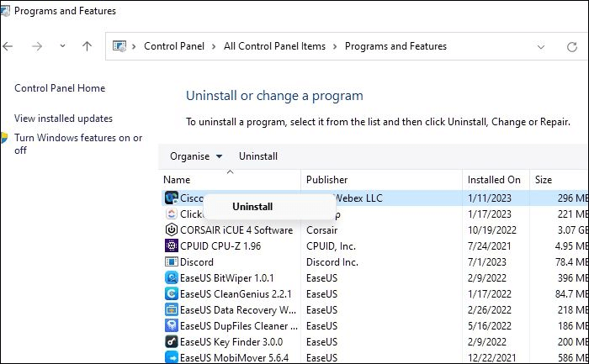Click the Discord program icon
The image size is (589, 364).
pyautogui.click(x=172, y=261)
